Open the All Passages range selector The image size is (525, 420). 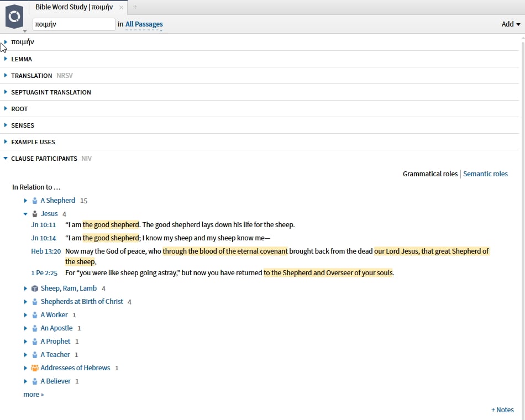point(144,24)
